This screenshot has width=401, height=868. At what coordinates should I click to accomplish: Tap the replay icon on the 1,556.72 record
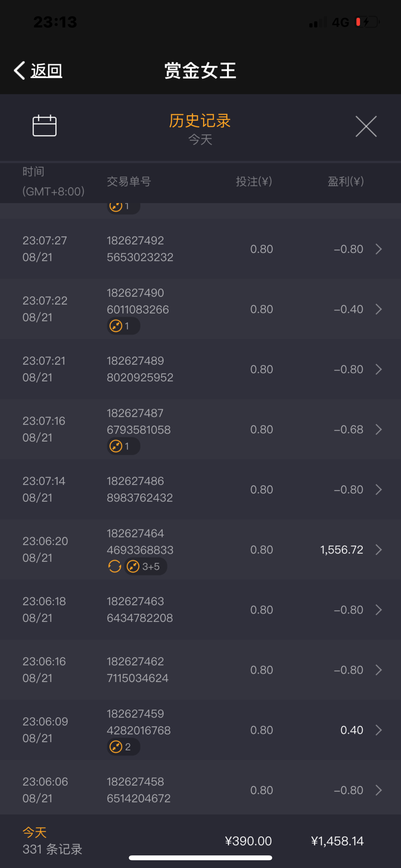pyautogui.click(x=115, y=566)
